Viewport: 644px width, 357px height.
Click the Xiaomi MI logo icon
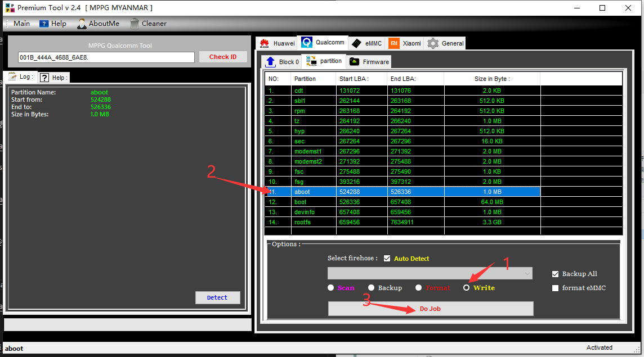[x=394, y=43]
